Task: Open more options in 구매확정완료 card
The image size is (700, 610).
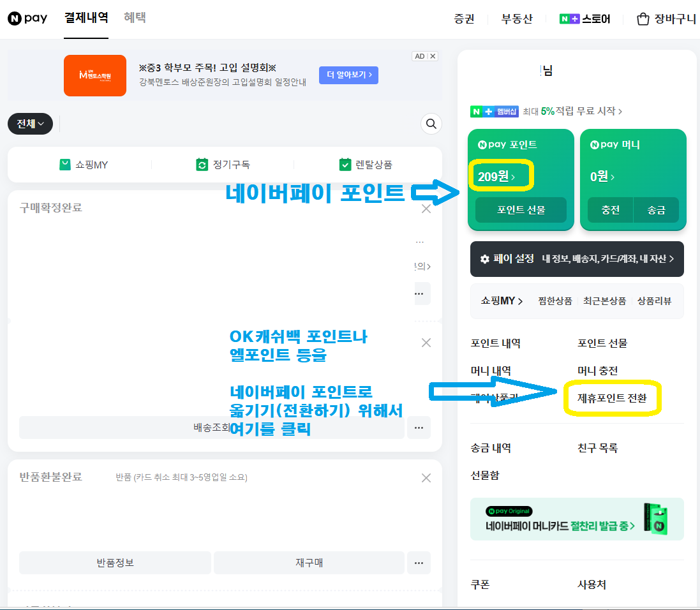Action: tap(422, 294)
